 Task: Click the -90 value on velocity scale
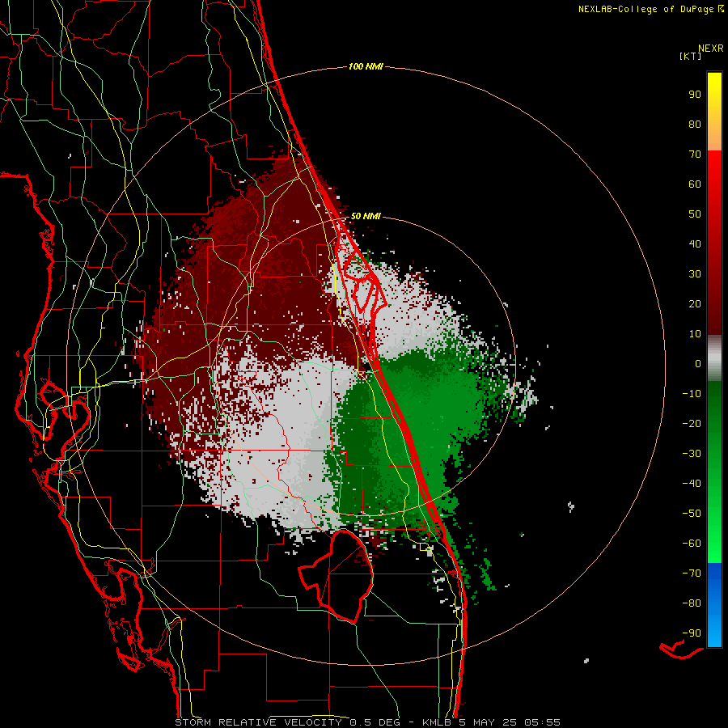pyautogui.click(x=692, y=633)
